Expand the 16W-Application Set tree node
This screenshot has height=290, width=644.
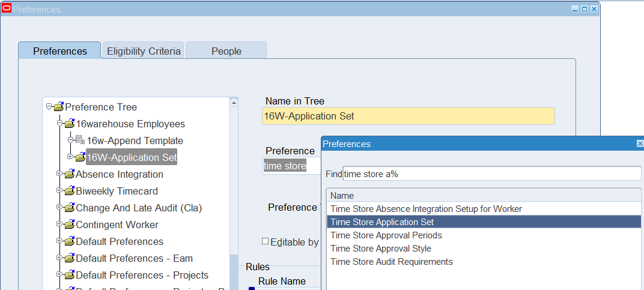click(70, 157)
